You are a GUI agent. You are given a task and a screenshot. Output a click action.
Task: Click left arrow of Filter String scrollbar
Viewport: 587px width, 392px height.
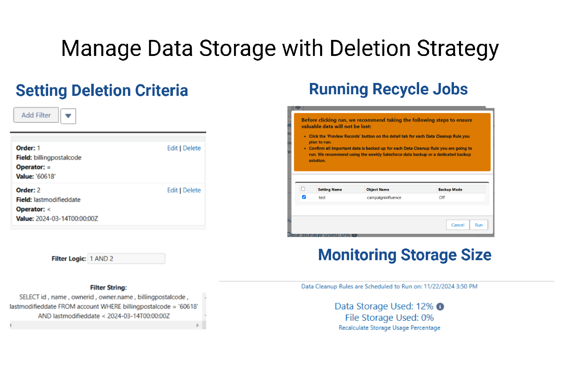pos(11,325)
